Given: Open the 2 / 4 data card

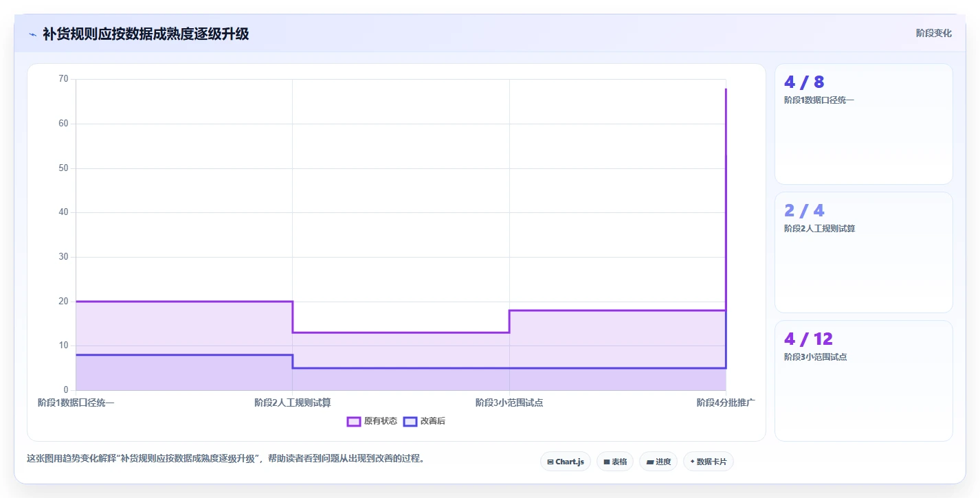Looking at the screenshot, I should pyautogui.click(x=864, y=253).
